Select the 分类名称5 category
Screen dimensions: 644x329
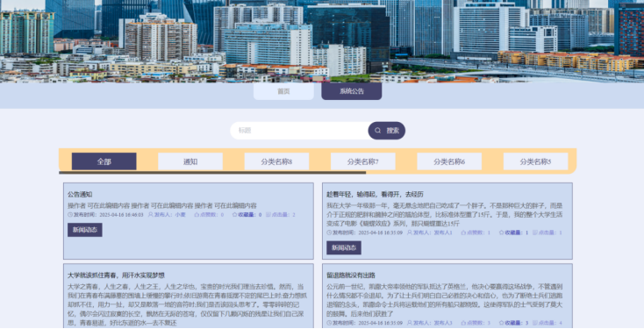pyautogui.click(x=535, y=161)
